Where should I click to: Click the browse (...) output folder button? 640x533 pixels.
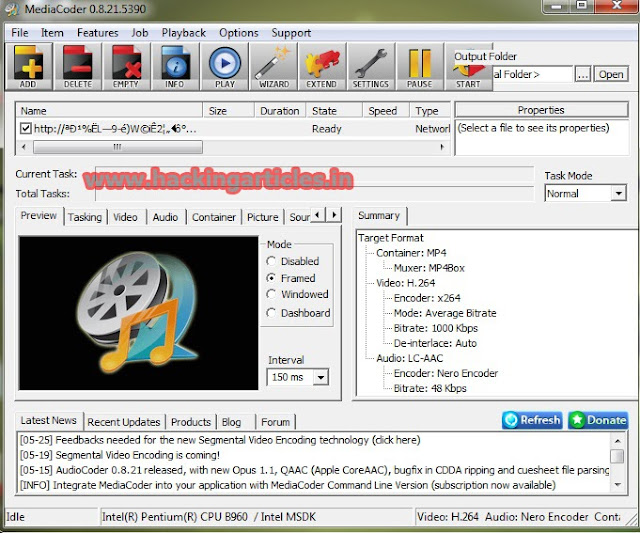pos(583,74)
